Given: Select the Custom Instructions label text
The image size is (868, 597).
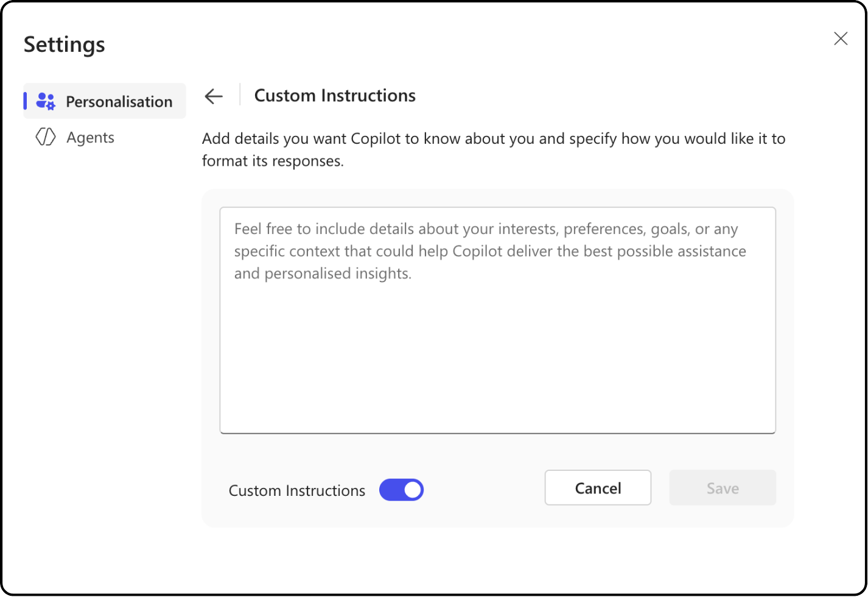Looking at the screenshot, I should tap(296, 490).
